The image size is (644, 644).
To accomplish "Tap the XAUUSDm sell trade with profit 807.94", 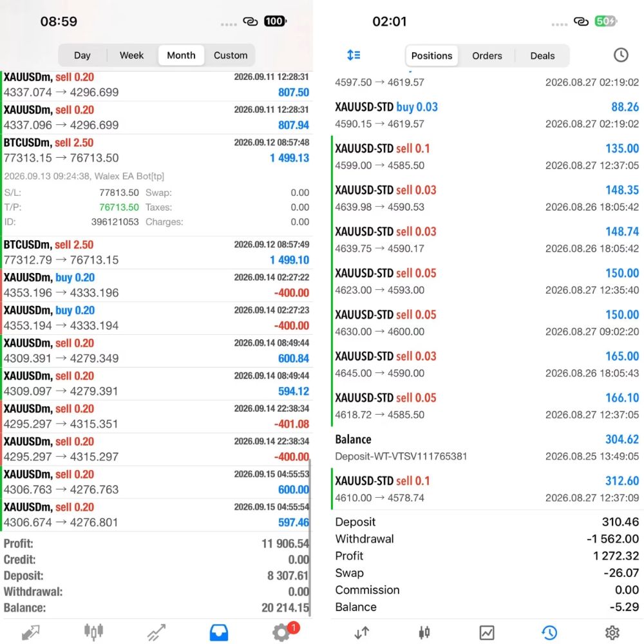I will [156, 118].
